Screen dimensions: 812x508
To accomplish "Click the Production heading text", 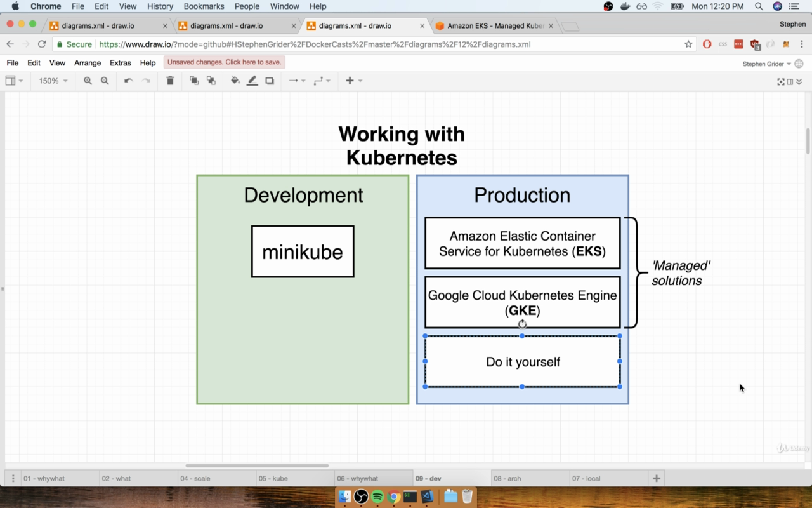I will tap(522, 195).
